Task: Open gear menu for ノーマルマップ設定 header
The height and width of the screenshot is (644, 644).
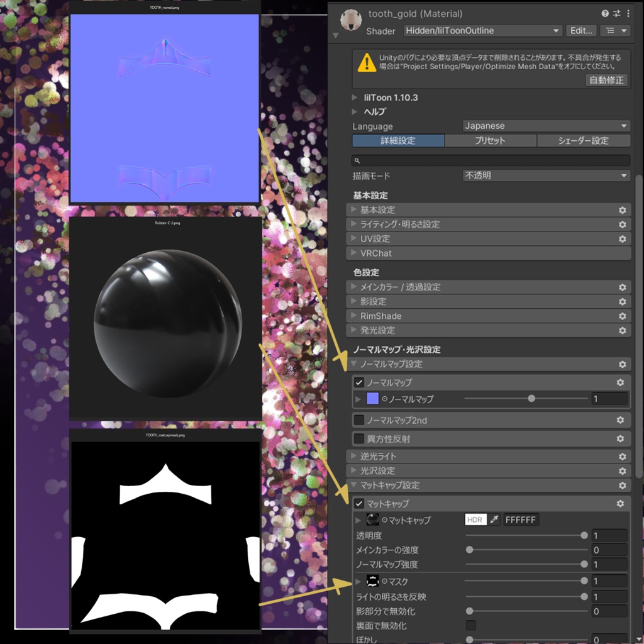Action: [622, 364]
